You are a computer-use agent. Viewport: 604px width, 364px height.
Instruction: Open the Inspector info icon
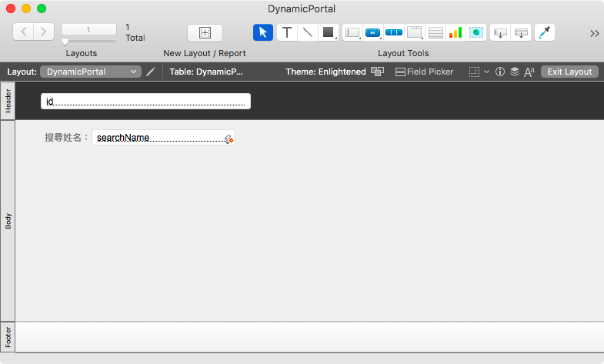[x=500, y=72]
